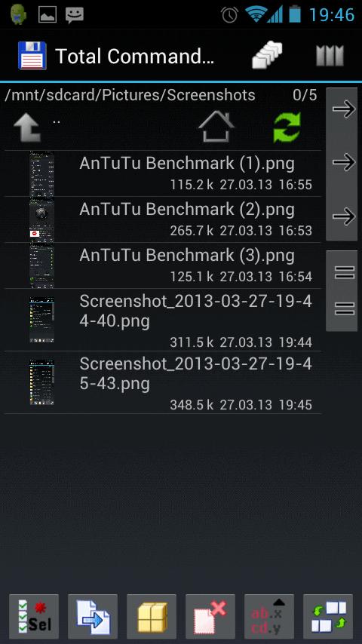Go to home folder via house icon
This screenshot has height=644, width=362.
(216, 127)
